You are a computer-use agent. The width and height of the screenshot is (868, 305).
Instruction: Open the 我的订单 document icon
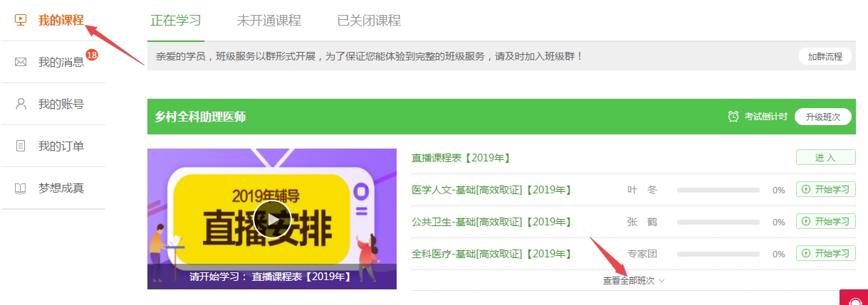coord(21,146)
